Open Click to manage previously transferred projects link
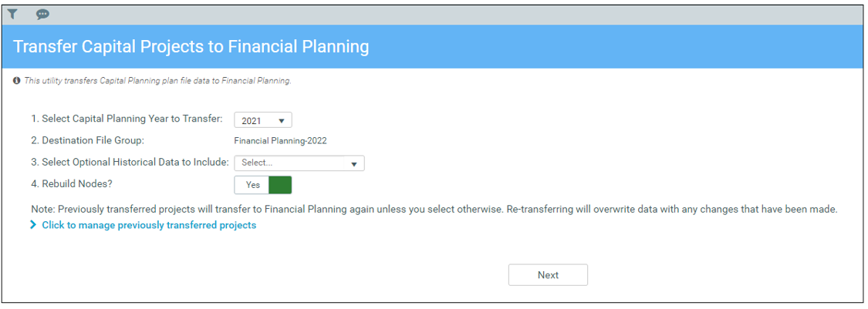Viewport: 868px width, 309px height. (149, 225)
